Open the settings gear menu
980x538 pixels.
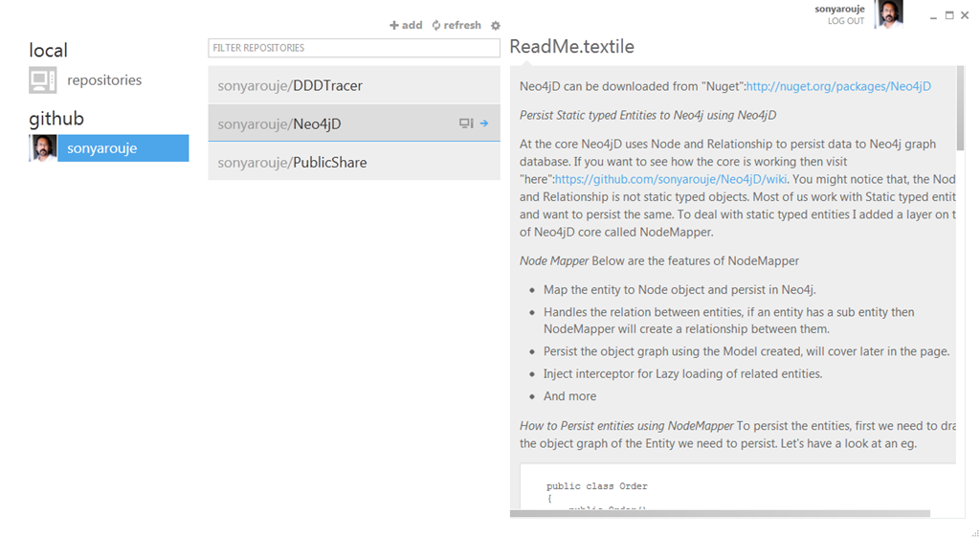pyautogui.click(x=495, y=26)
